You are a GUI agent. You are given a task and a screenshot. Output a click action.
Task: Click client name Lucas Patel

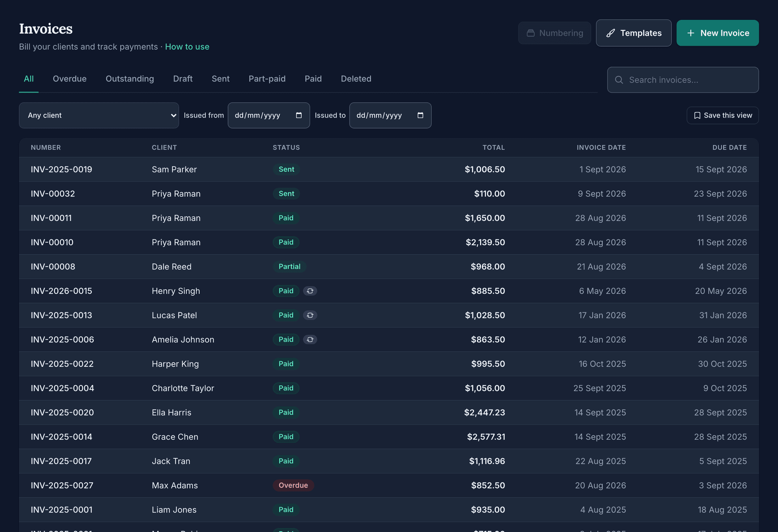(174, 315)
